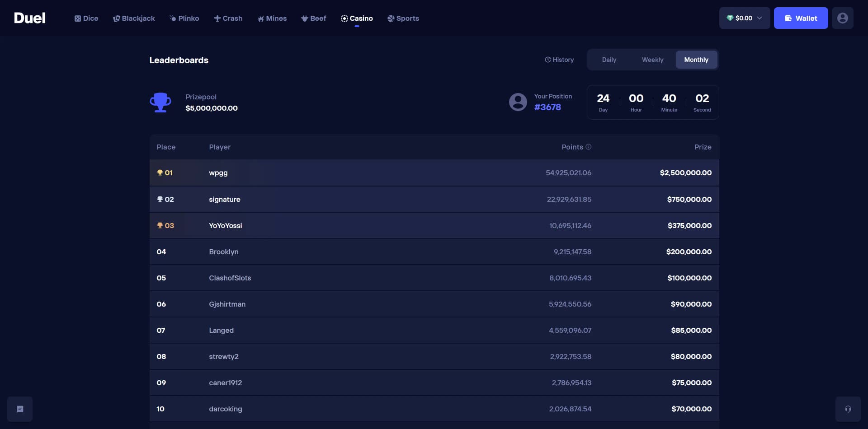The width and height of the screenshot is (868, 429).
Task: Keep Monthly leaderboard selected
Action: [x=696, y=59]
